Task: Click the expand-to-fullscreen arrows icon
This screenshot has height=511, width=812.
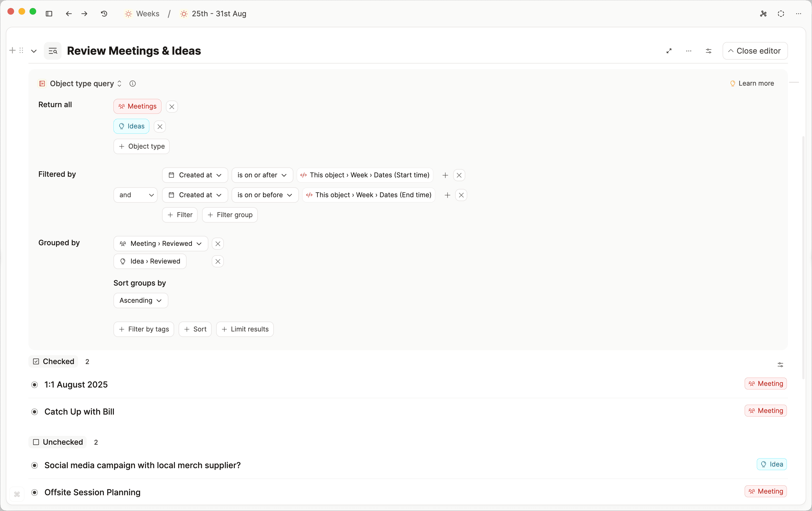Action: coord(669,51)
